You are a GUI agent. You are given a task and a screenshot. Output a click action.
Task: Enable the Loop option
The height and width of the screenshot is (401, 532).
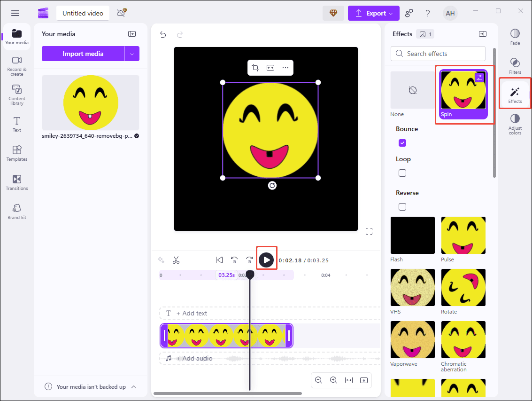pyautogui.click(x=402, y=173)
